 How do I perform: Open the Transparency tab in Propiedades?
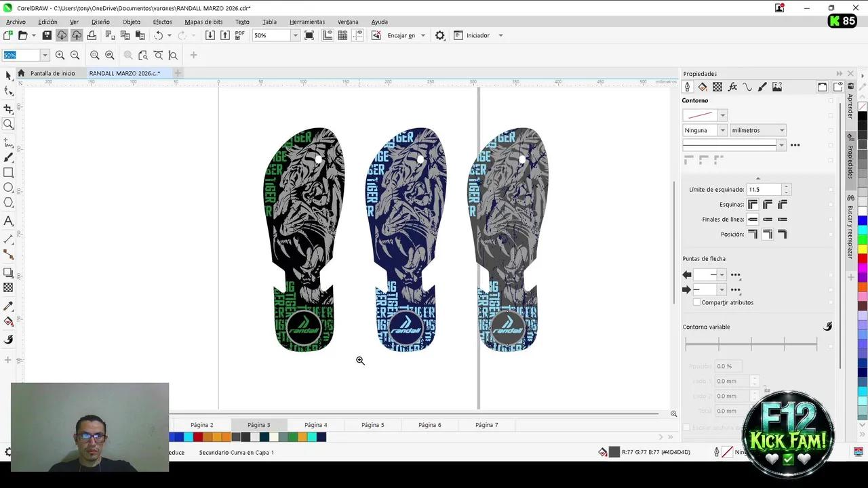[x=717, y=87]
